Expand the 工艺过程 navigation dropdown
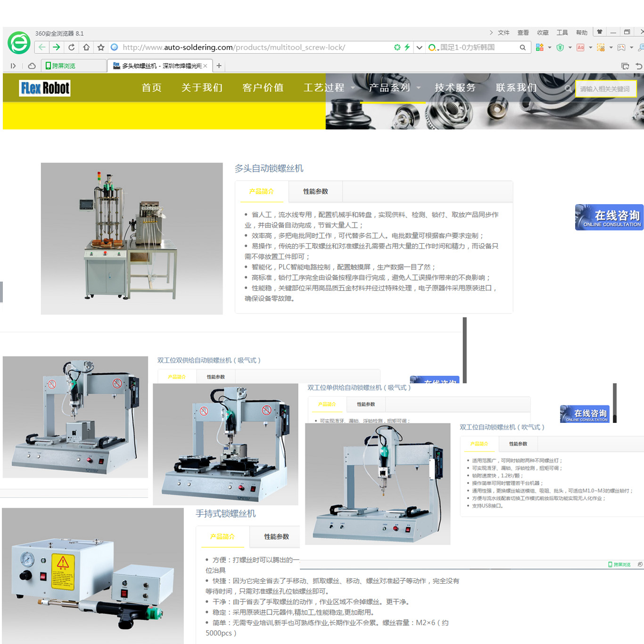The width and height of the screenshot is (644, 644). [324, 88]
